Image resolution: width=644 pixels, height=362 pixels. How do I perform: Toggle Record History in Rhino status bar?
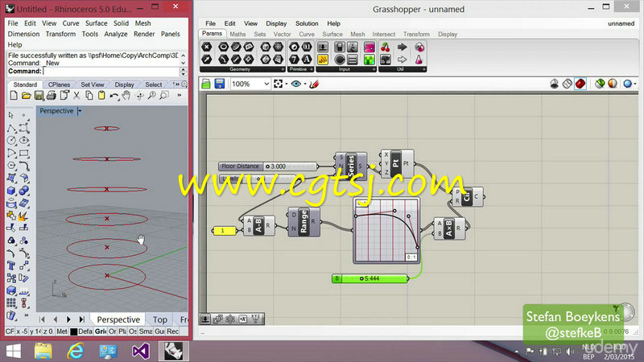pos(172,331)
